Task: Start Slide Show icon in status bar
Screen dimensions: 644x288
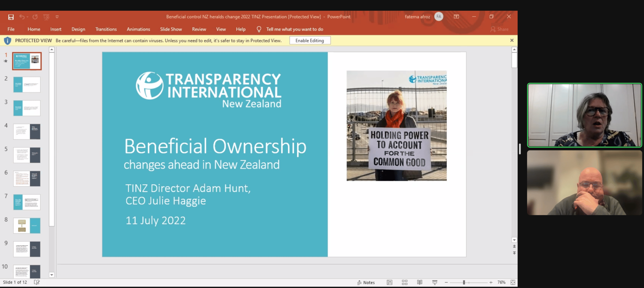Action: click(435, 282)
